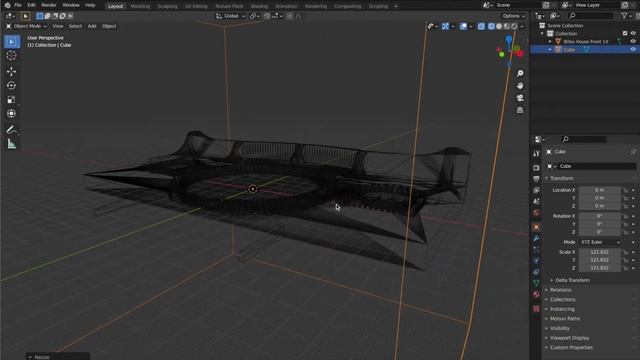The width and height of the screenshot is (640, 360).
Task: Open the File menu
Action: click(x=18, y=5)
